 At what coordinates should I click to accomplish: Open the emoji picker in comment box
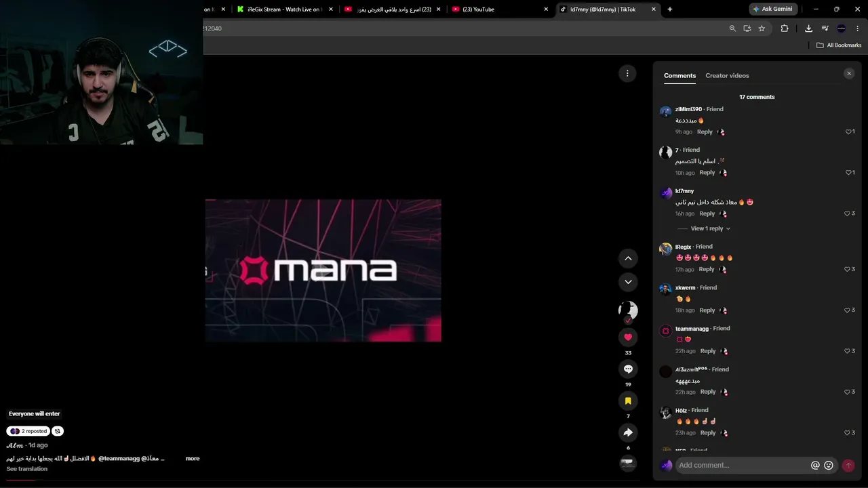[828, 466]
